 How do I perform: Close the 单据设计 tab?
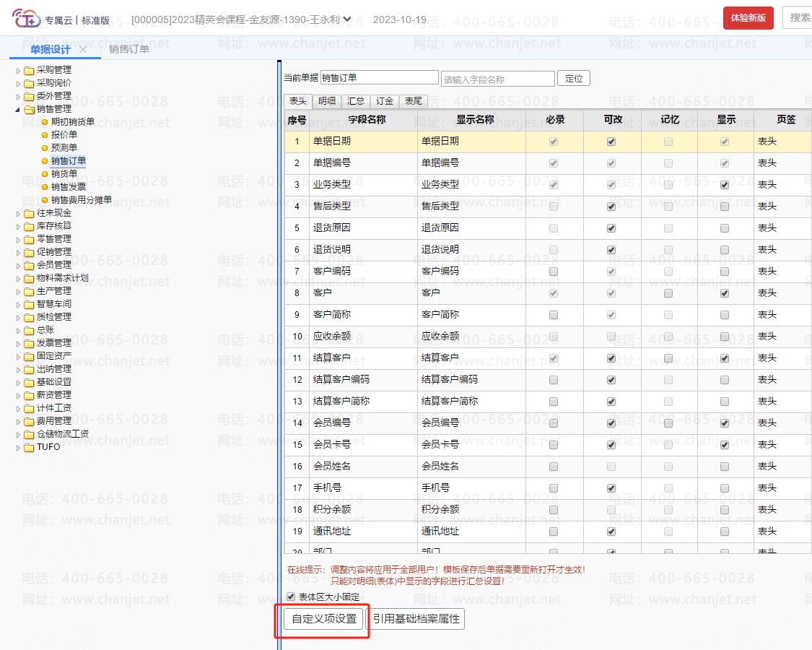tap(83, 50)
